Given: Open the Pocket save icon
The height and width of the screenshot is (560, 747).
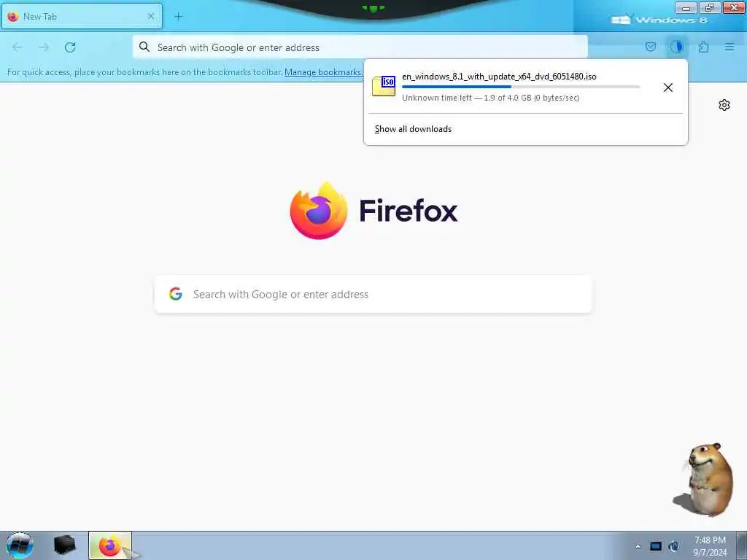Looking at the screenshot, I should point(651,47).
